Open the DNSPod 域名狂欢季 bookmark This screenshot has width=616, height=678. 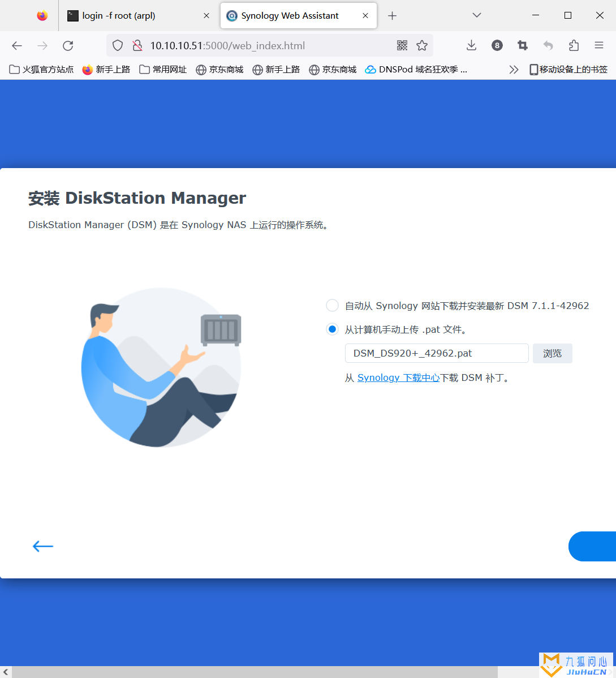click(416, 70)
